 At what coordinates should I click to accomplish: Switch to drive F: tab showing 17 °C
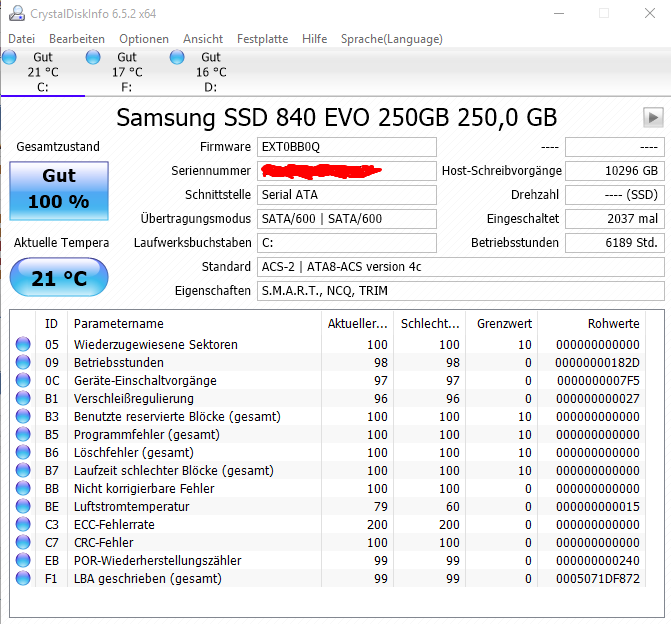point(127,72)
